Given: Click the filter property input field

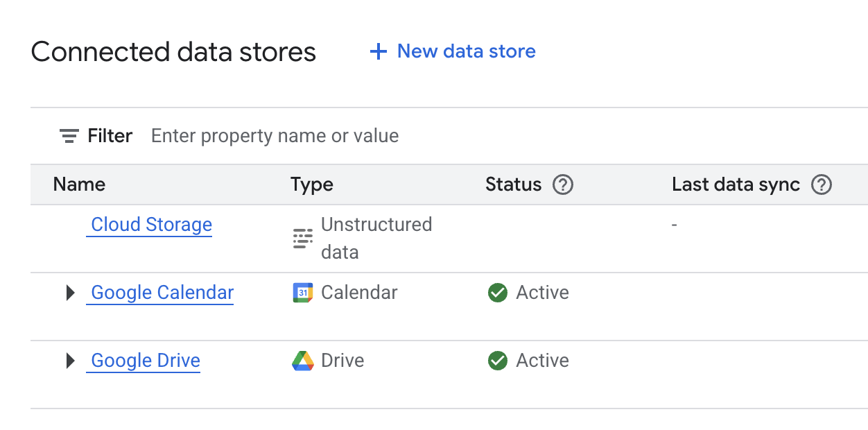Looking at the screenshot, I should (x=275, y=135).
